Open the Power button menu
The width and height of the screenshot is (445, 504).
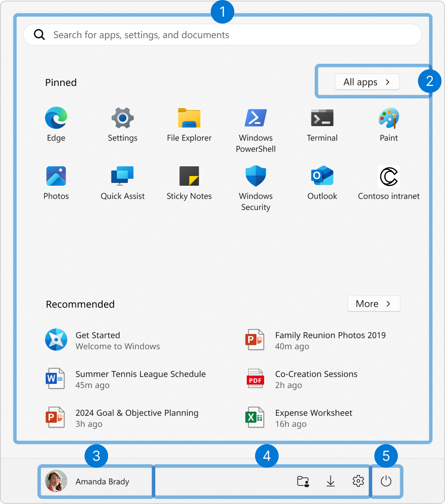pos(386,481)
